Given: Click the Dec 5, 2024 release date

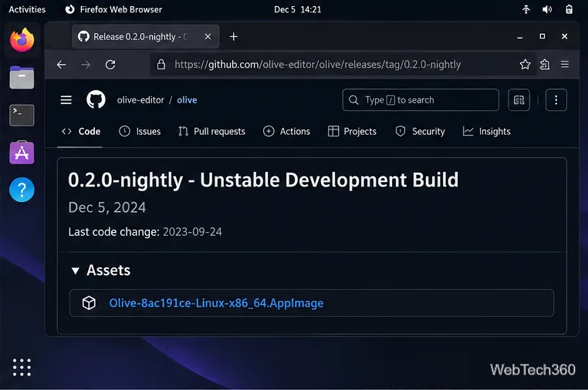Looking at the screenshot, I should point(107,207).
